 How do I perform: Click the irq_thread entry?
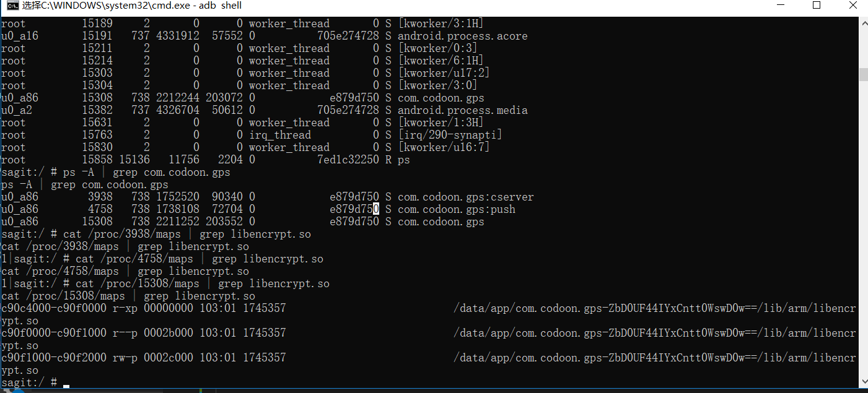[x=279, y=135]
